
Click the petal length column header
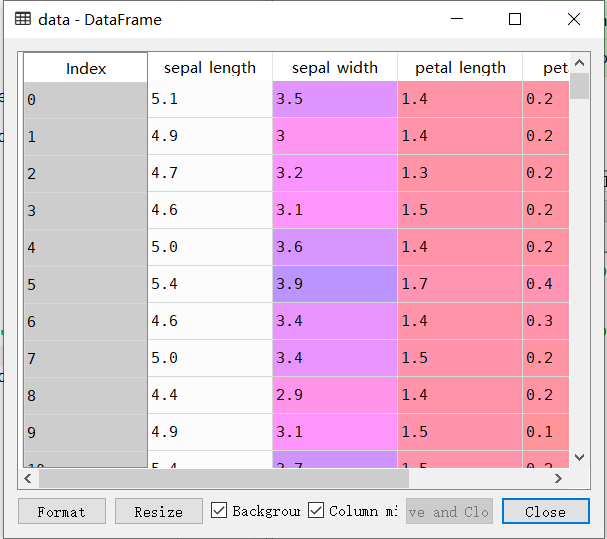[x=460, y=68]
